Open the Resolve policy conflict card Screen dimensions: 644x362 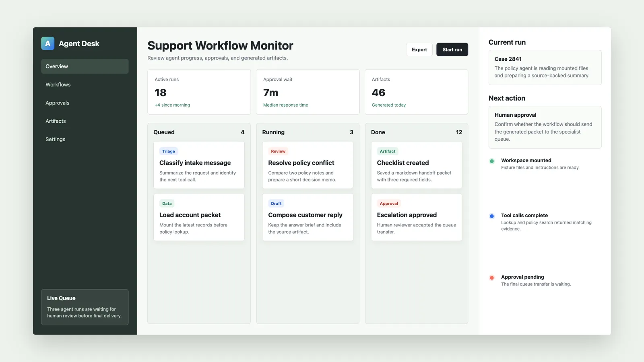pyautogui.click(x=308, y=165)
